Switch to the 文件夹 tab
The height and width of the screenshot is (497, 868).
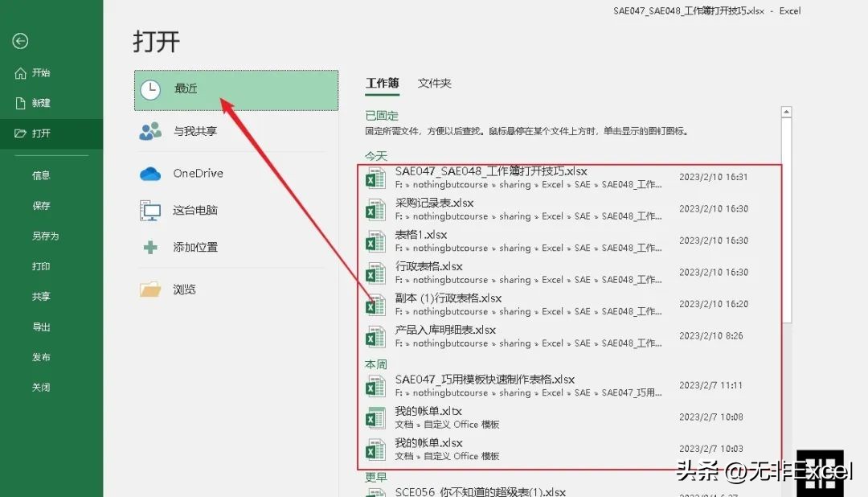(435, 83)
